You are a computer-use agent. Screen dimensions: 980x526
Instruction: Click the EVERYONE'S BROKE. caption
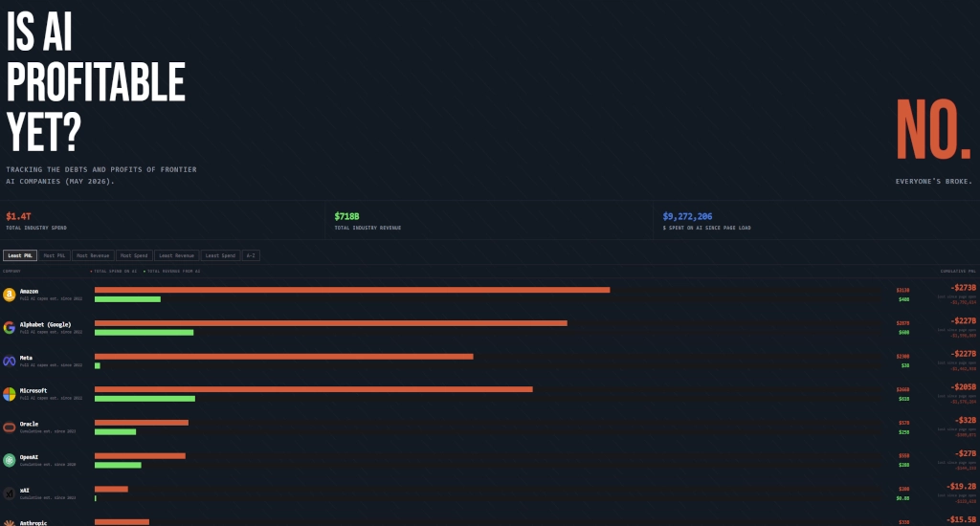click(x=934, y=181)
